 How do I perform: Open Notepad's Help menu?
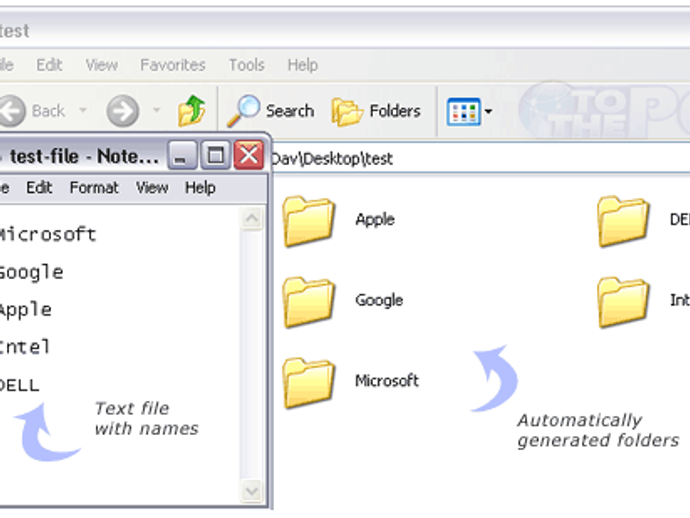(x=200, y=188)
